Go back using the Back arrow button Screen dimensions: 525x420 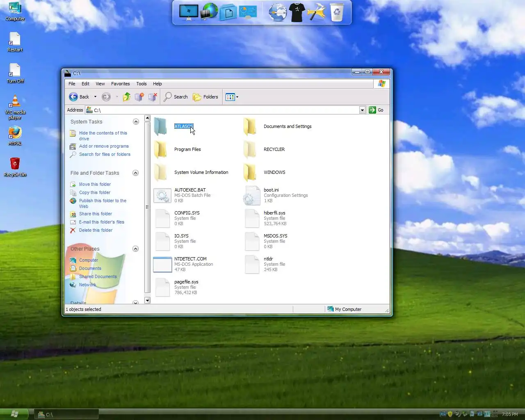coord(79,97)
